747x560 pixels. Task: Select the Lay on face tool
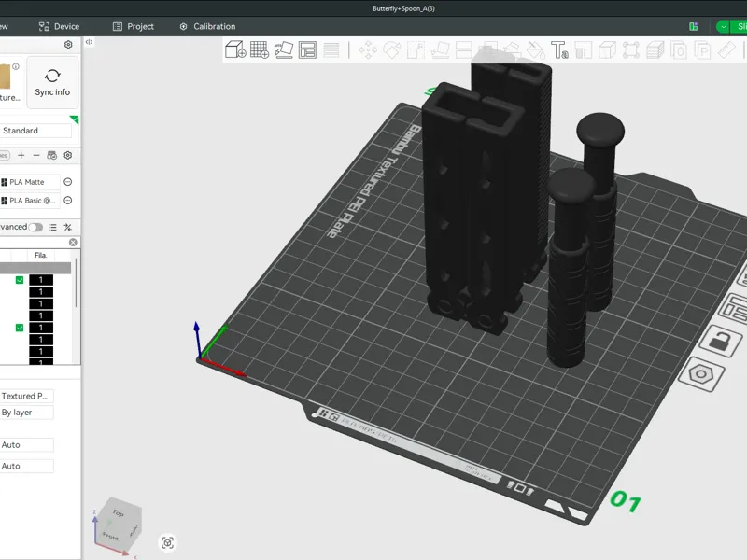tap(440, 50)
